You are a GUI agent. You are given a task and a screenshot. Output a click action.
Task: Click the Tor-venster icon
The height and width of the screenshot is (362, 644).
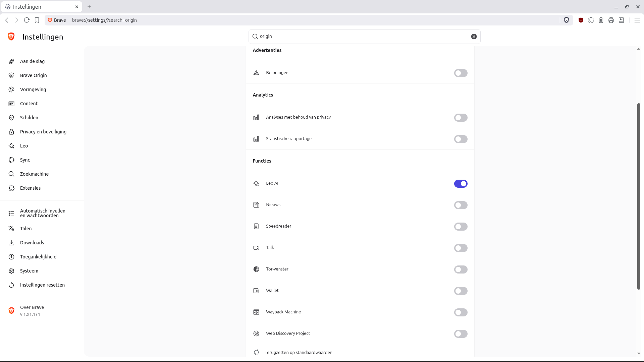point(256,269)
